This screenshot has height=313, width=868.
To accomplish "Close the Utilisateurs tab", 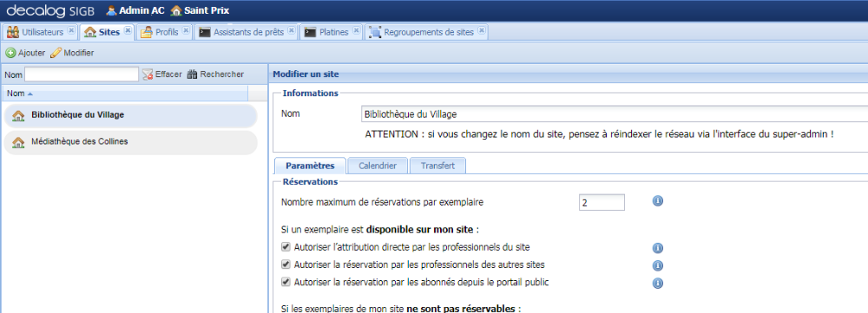I will click(x=71, y=30).
